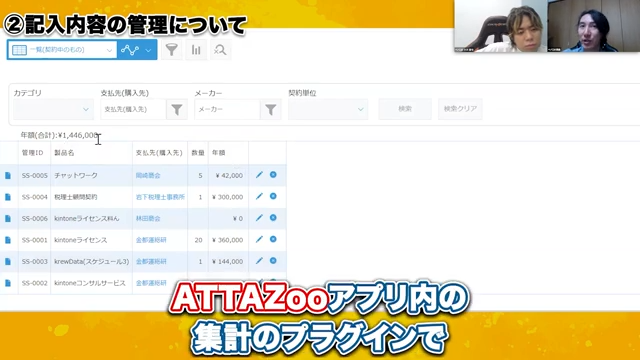The image size is (640, 360).
Task: Click the quantity 20 cell for SS-0001
Action: (198, 240)
